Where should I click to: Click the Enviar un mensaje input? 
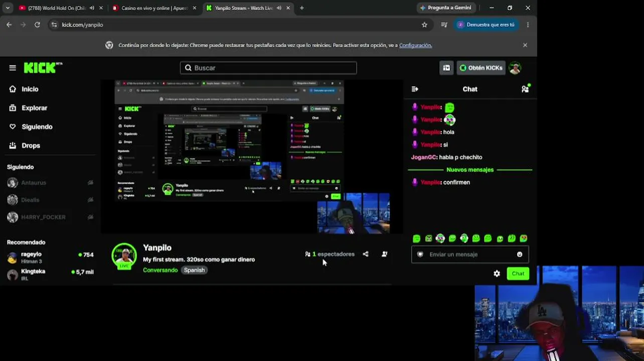coord(470,254)
